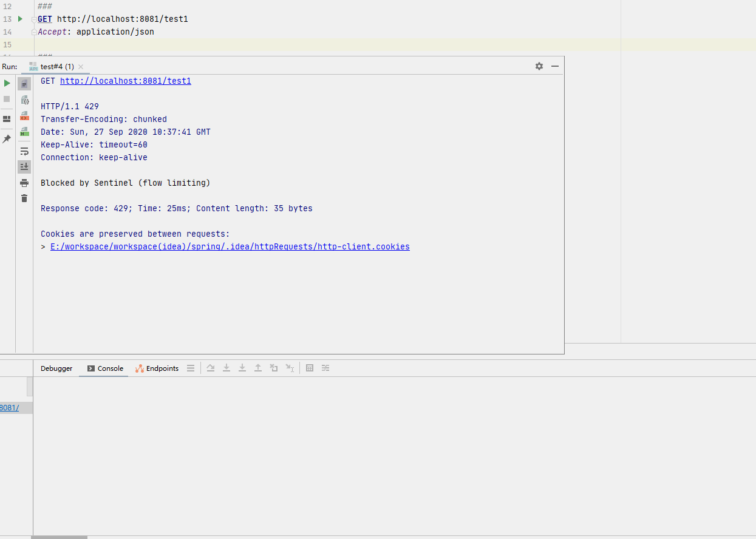Image resolution: width=756 pixels, height=539 pixels.
Task: Close the test#4 (1) run tab
Action: (x=81, y=67)
